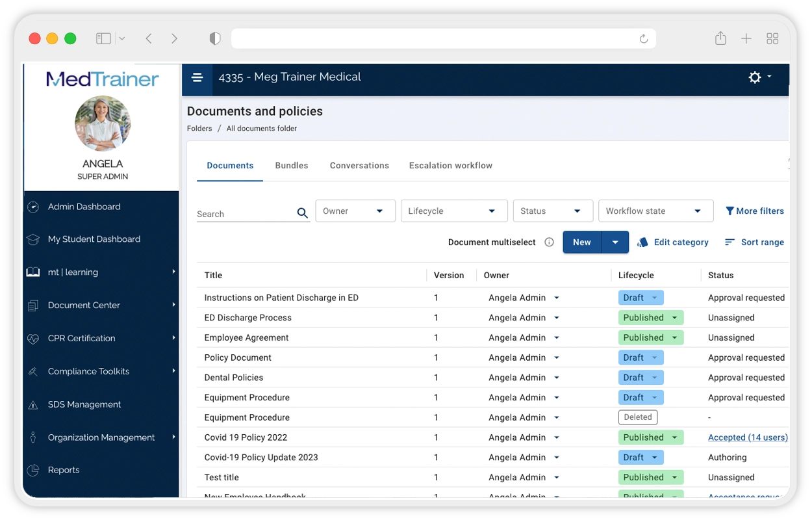Click the Search input field

point(244,214)
